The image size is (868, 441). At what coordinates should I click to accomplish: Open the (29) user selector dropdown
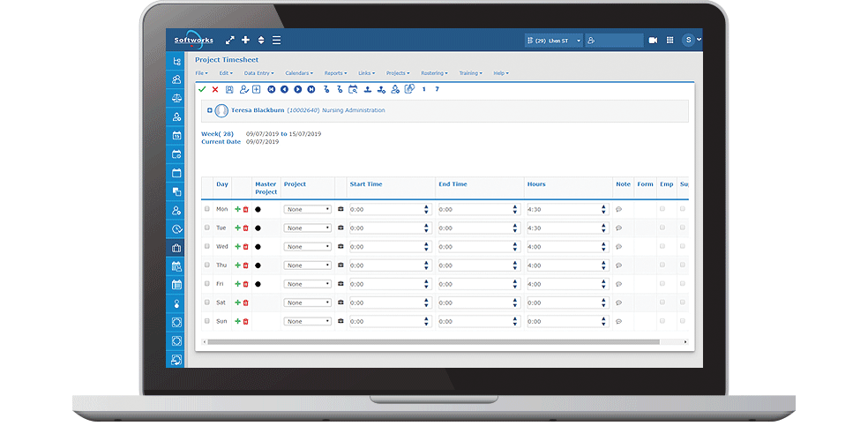(554, 41)
